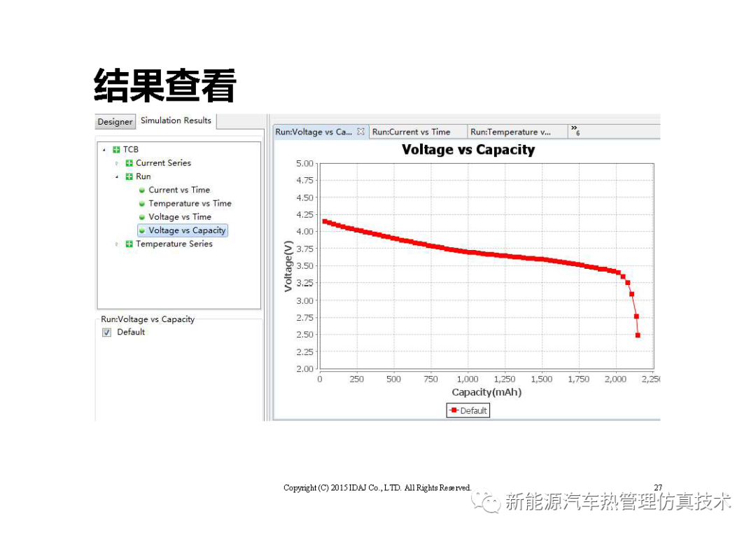
Task: Select Temperature vs Time result
Action: (190, 203)
